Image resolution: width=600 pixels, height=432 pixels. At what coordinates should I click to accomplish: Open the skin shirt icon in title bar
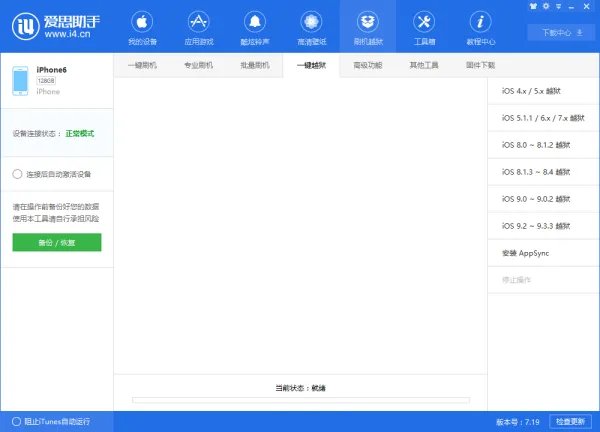[x=533, y=6]
